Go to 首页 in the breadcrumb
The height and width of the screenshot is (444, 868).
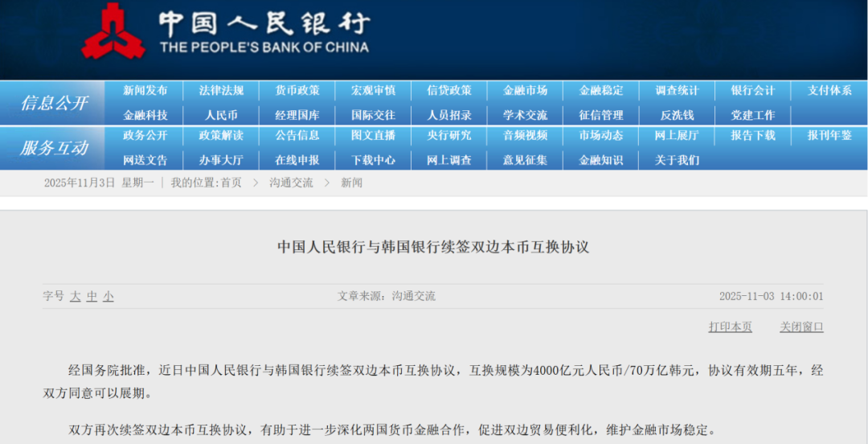[231, 183]
